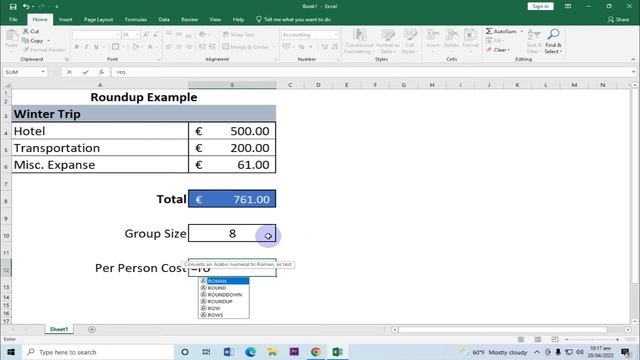Click Merge & Center
This screenshot has height=360, width=640.
[246, 47]
